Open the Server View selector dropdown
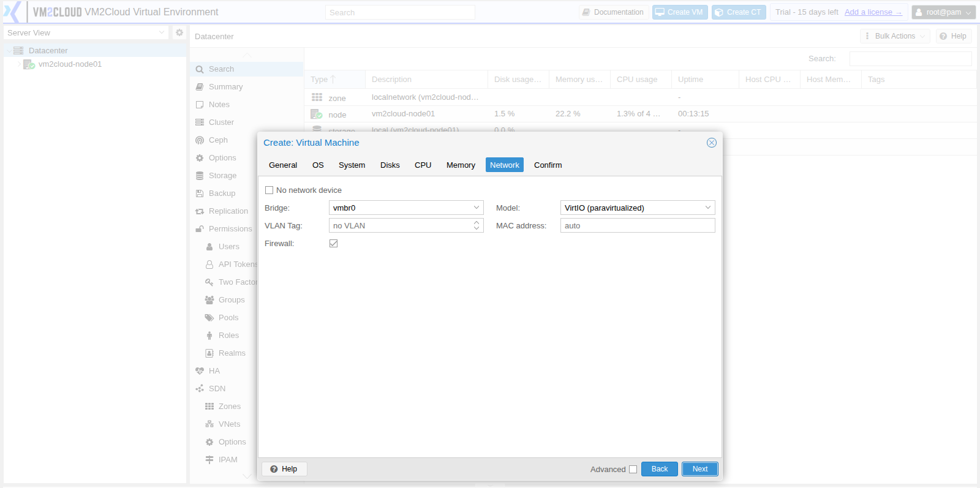980x488 pixels. click(162, 32)
